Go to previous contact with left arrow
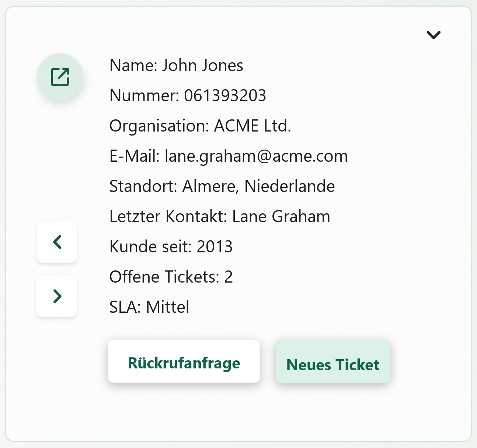This screenshot has width=477, height=448. tap(57, 242)
